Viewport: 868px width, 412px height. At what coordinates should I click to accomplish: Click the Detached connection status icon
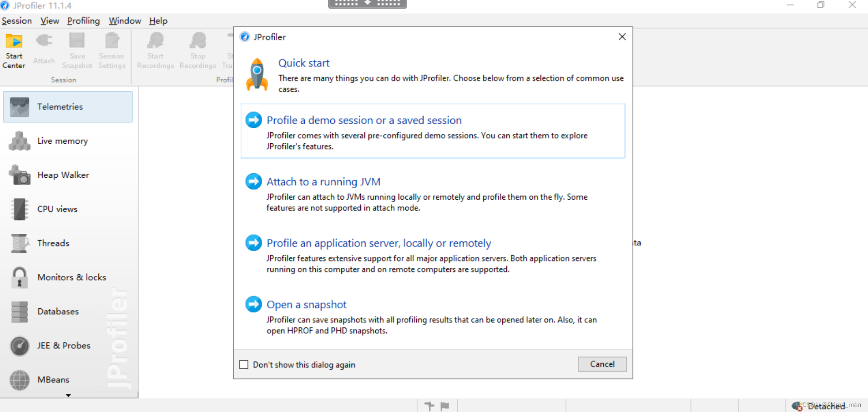[797, 406]
